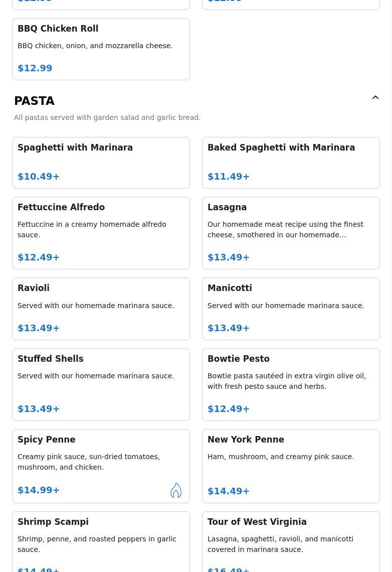Image resolution: width=392 pixels, height=572 pixels.
Task: Select Spaghetti with Marinara card
Action: [x=101, y=163]
